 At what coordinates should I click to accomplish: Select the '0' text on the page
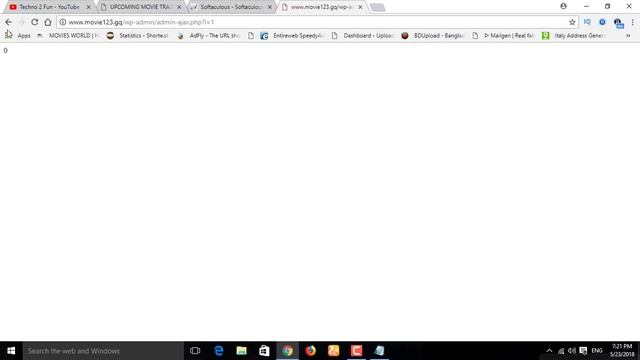[x=5, y=51]
